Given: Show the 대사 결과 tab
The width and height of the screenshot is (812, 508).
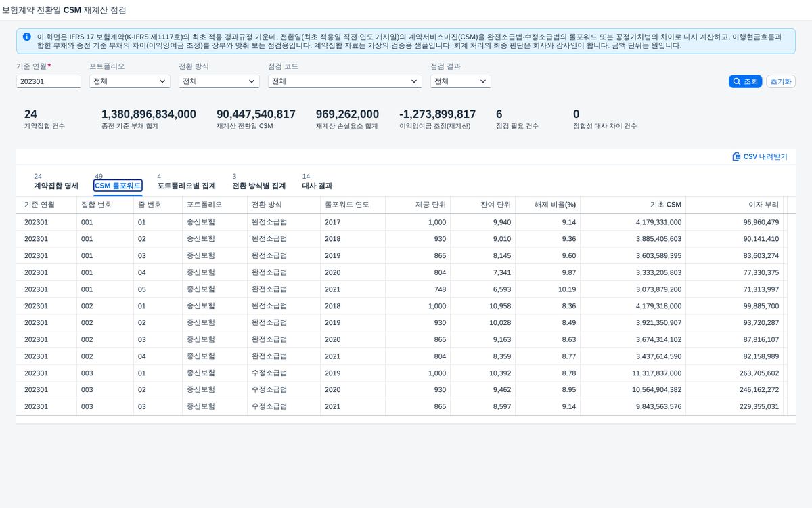Looking at the screenshot, I should (x=317, y=186).
